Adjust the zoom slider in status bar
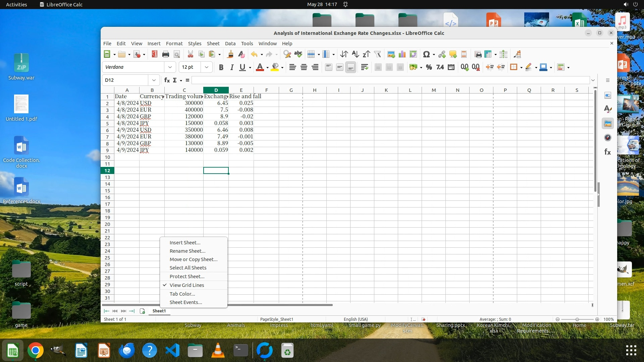The width and height of the screenshot is (644, 362). click(x=577, y=319)
